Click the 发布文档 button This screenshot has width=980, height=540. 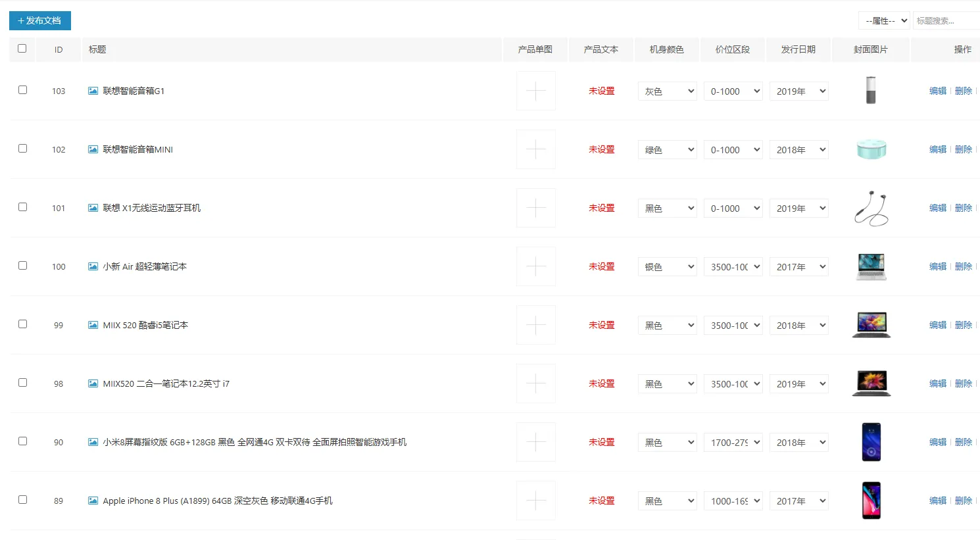pyautogui.click(x=40, y=20)
